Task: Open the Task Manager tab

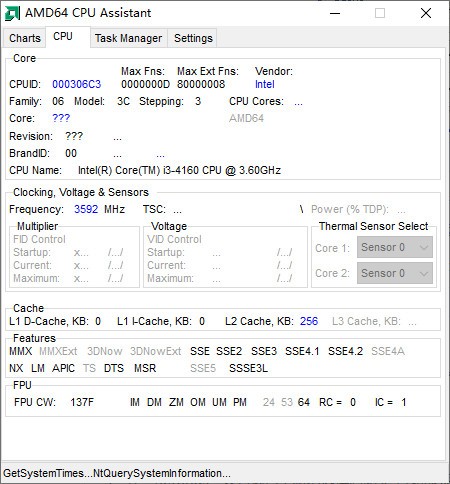Action: [128, 38]
